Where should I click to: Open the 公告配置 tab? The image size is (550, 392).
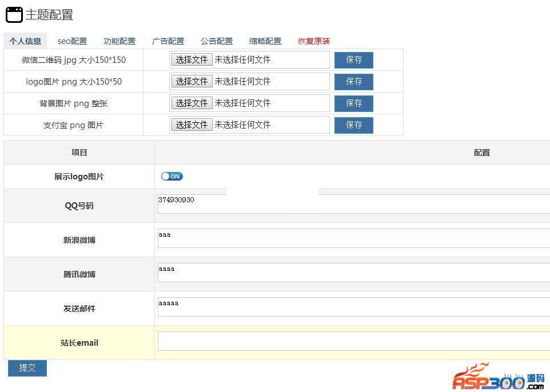(217, 41)
